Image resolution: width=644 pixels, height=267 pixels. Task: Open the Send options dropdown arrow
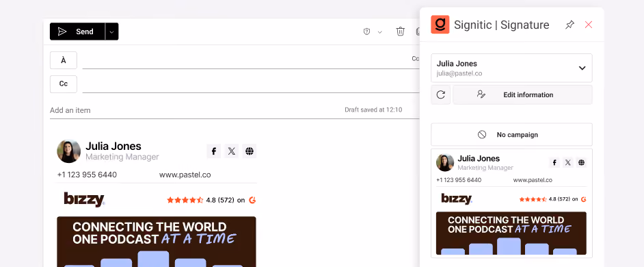pos(112,31)
